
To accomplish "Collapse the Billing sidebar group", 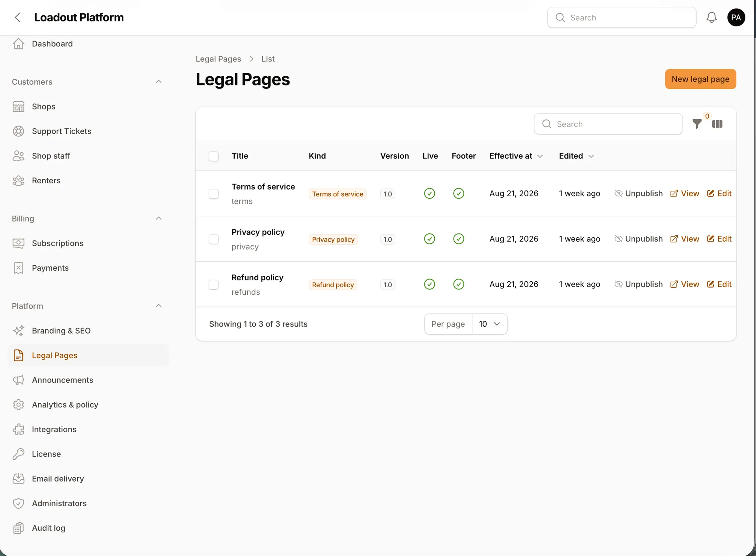I will click(x=159, y=218).
